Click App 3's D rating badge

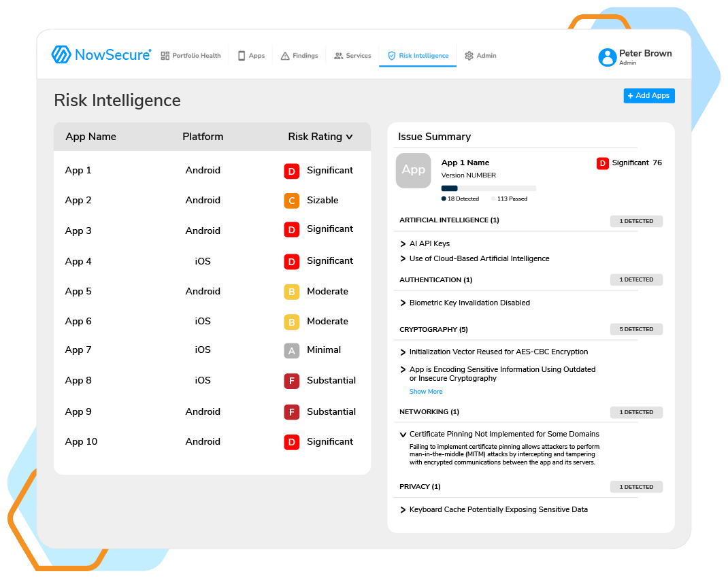292,229
